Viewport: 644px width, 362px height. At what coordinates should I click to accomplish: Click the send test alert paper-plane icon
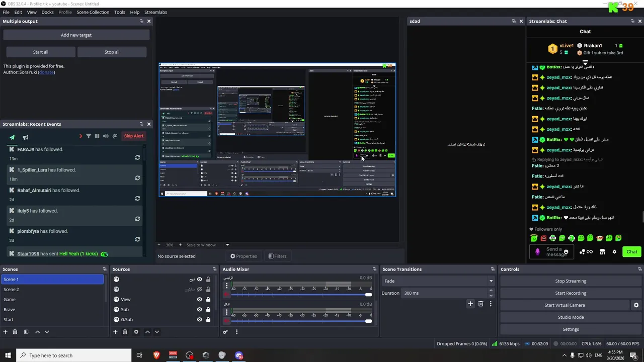tap(12, 137)
